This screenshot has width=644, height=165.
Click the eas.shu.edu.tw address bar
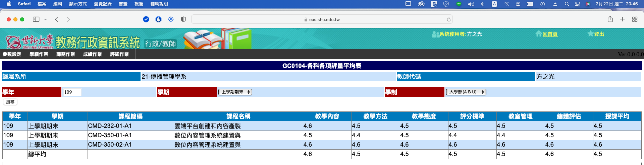pyautogui.click(x=322, y=19)
